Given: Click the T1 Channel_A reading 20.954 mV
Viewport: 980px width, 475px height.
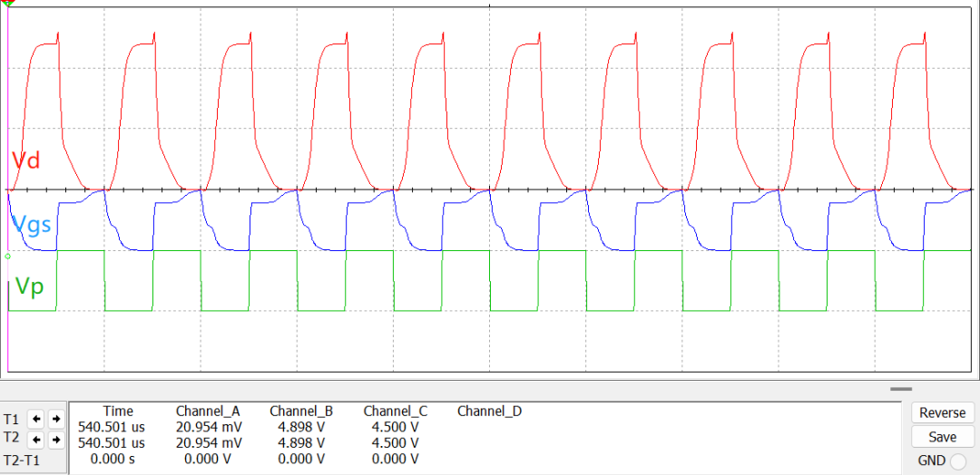Looking at the screenshot, I should (x=209, y=427).
